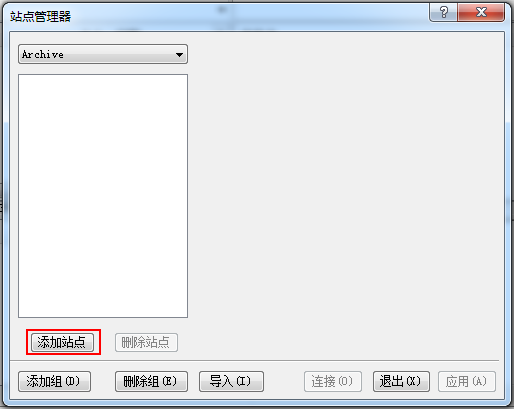Image resolution: width=514 pixels, height=409 pixels.
Task: Click the disabled 连接 (O) button
Action: pos(333,381)
